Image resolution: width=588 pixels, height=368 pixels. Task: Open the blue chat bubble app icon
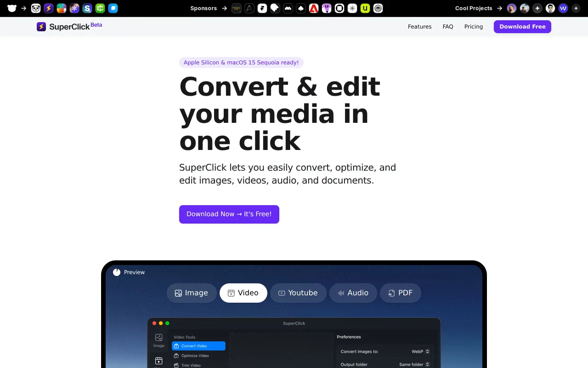[113, 8]
